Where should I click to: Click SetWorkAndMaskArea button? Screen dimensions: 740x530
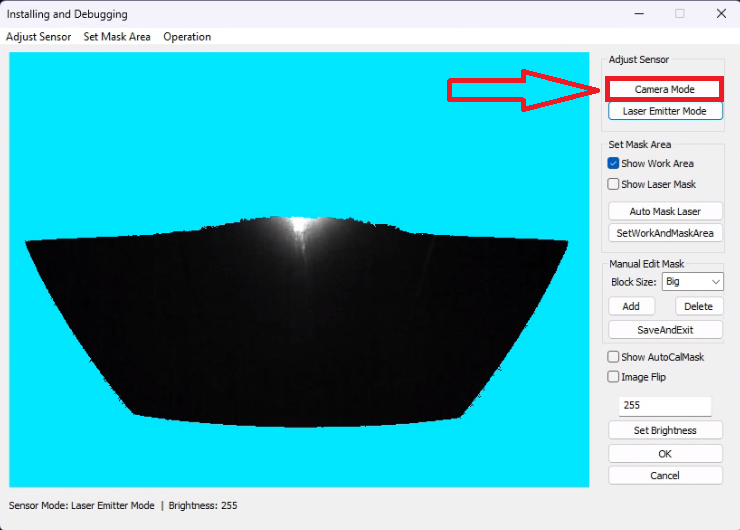tap(665, 233)
